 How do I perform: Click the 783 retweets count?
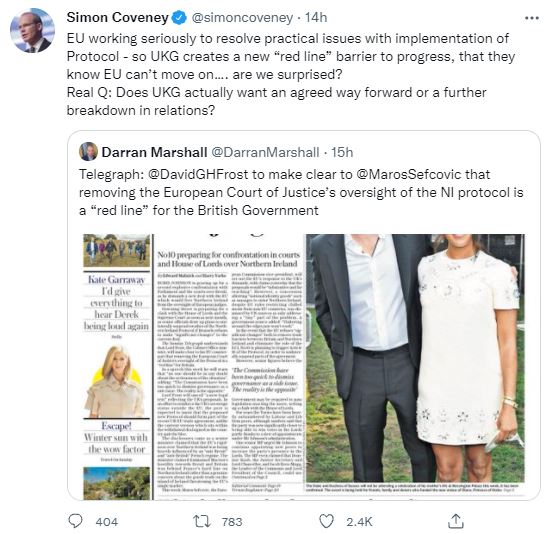(232, 521)
